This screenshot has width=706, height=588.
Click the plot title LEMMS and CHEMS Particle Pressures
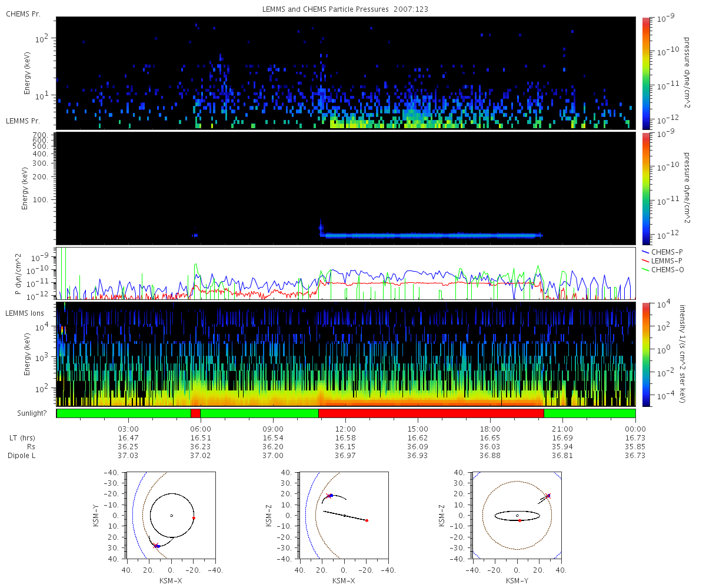345,10
